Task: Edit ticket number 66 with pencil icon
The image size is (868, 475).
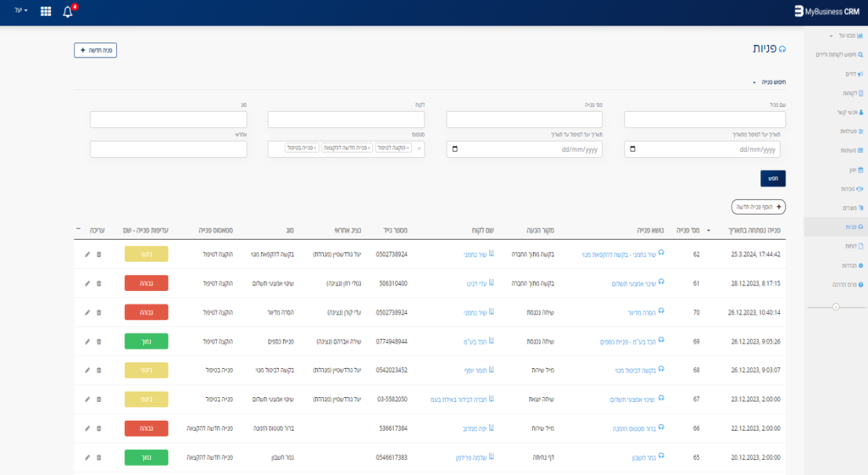Action: tap(87, 428)
